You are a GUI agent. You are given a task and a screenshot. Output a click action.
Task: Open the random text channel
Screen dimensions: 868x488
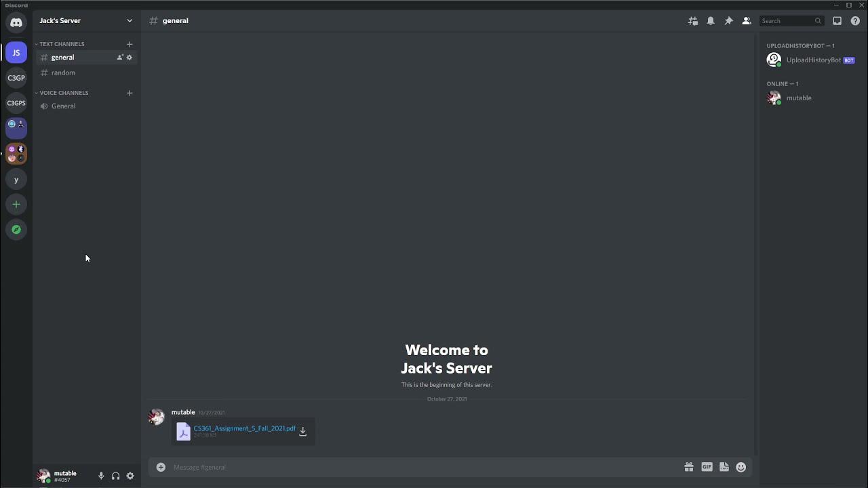(x=86, y=73)
